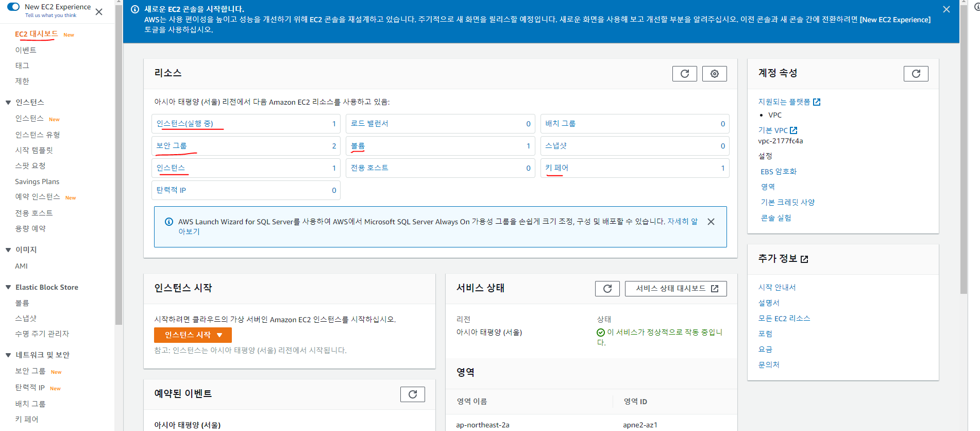The height and width of the screenshot is (431, 980).
Task: Open 인스턴스 유형 in the sidebar
Action: 38,135
